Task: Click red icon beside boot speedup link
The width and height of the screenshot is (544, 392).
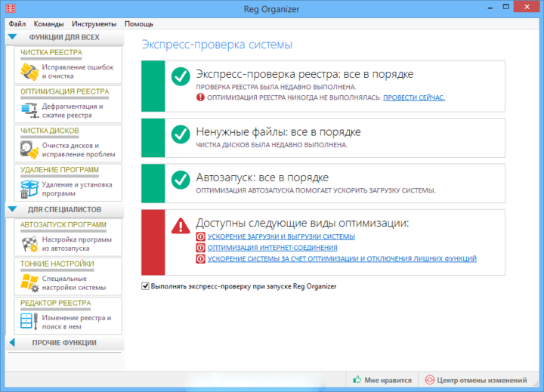Action: [x=200, y=236]
